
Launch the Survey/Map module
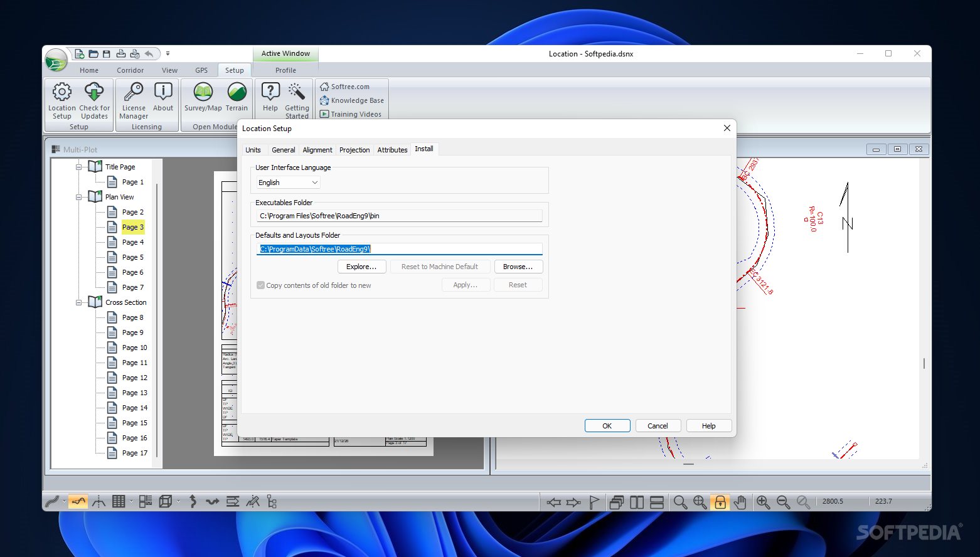203,97
